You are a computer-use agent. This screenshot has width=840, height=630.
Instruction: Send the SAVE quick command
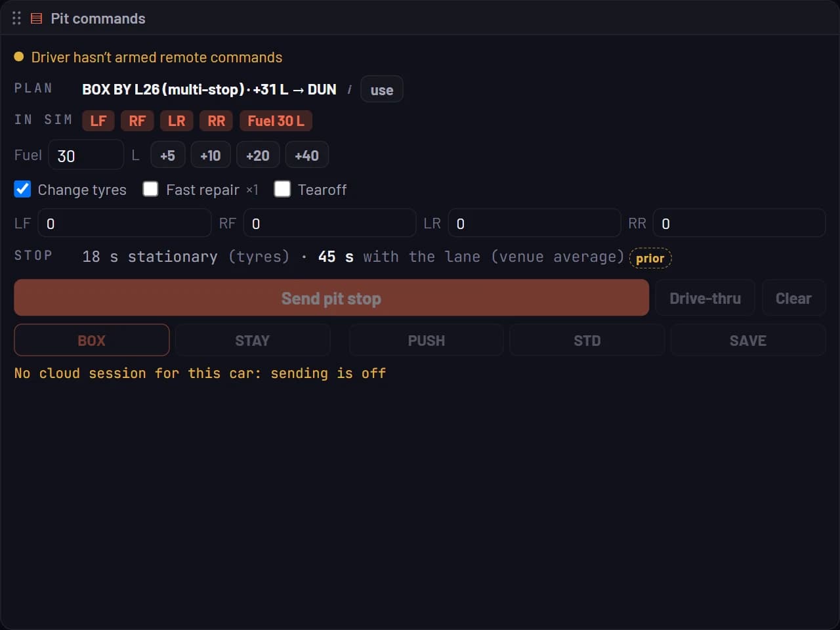pyautogui.click(x=748, y=340)
